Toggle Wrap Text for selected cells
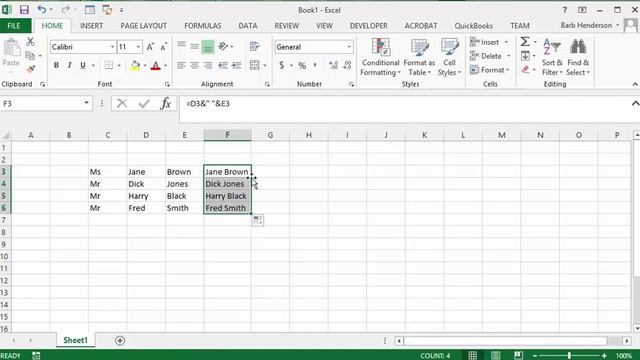Screen dimensions: 640x360 coord(255,47)
